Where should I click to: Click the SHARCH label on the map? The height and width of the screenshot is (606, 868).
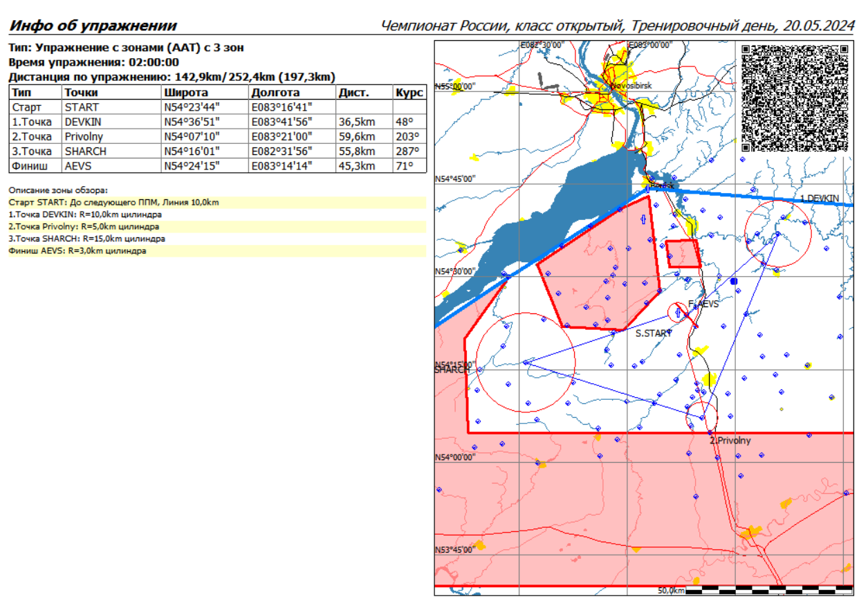tap(452, 369)
